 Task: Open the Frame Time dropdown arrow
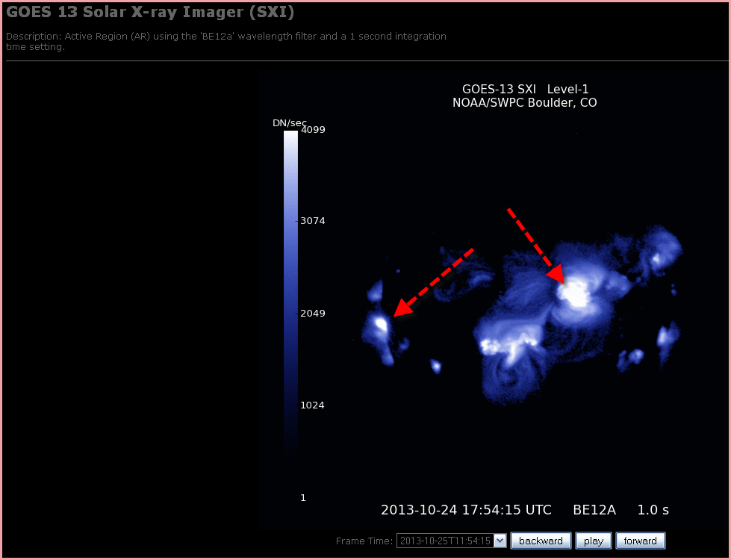click(500, 541)
